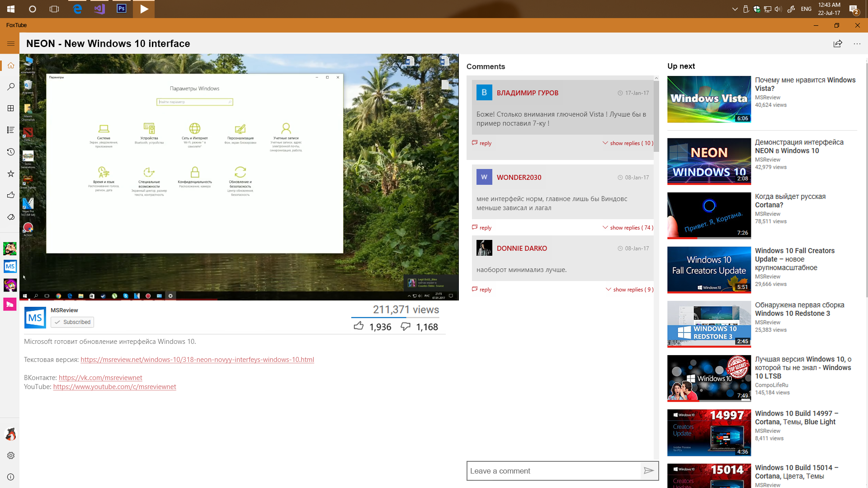Go to Home in sidebar
This screenshot has height=488, width=868.
[x=11, y=66]
